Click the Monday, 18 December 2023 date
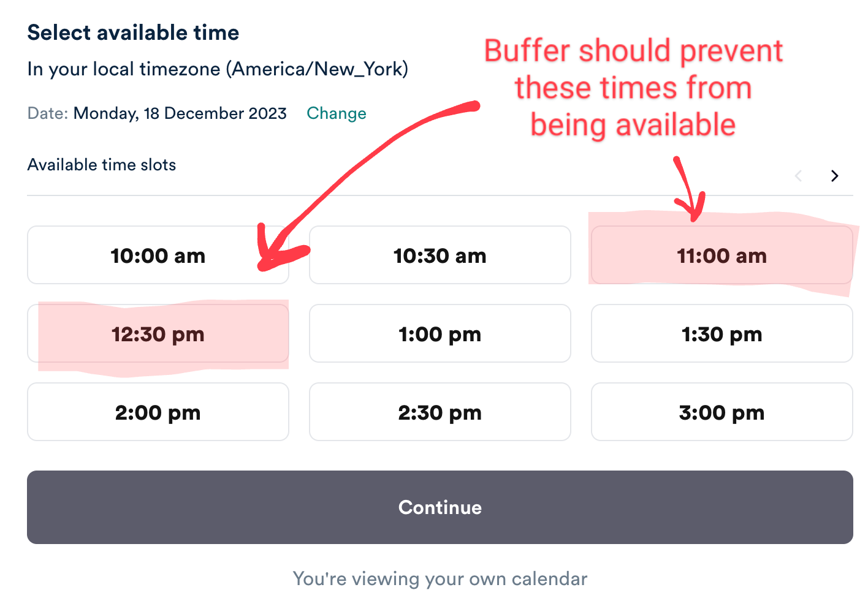The image size is (868, 609). pyautogui.click(x=180, y=113)
